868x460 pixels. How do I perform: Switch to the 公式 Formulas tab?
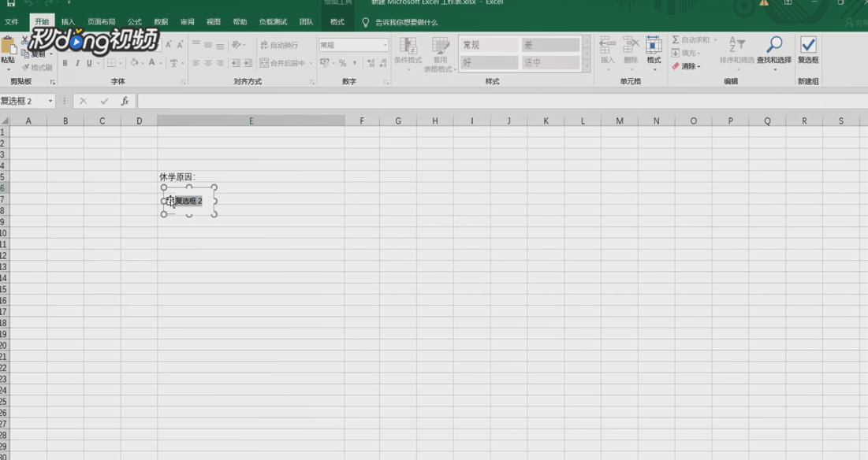[x=135, y=22]
